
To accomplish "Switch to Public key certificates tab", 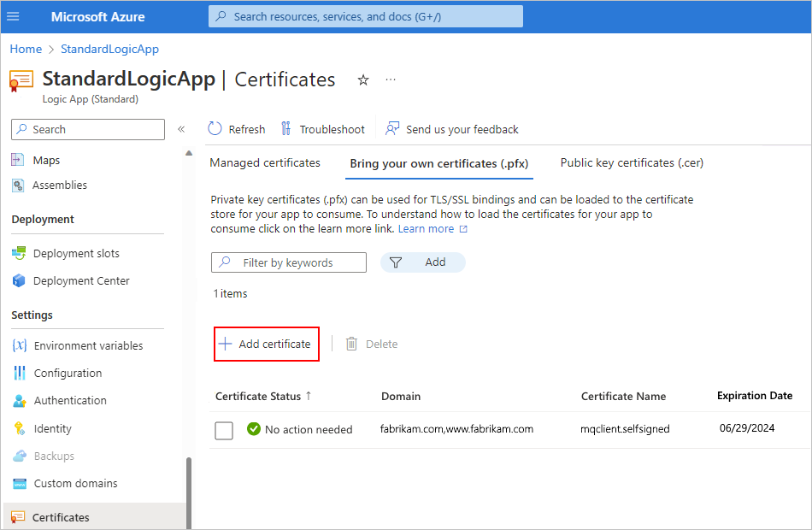I will click(631, 162).
